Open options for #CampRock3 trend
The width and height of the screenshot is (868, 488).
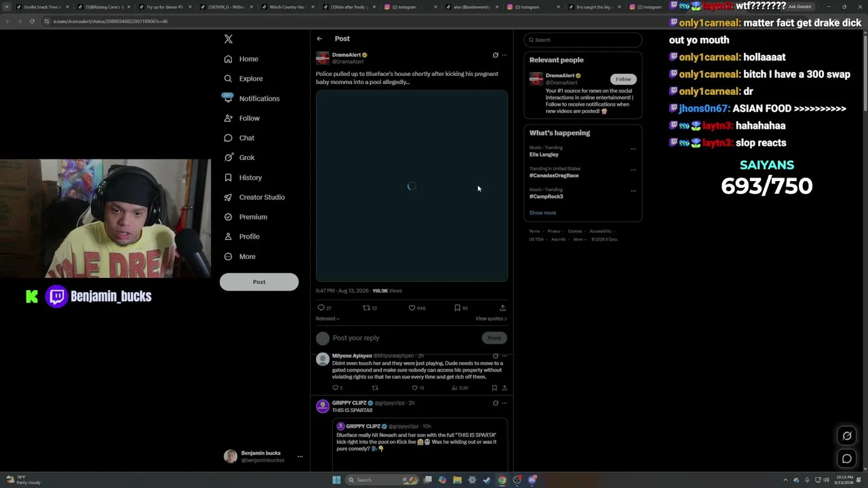pos(633,191)
